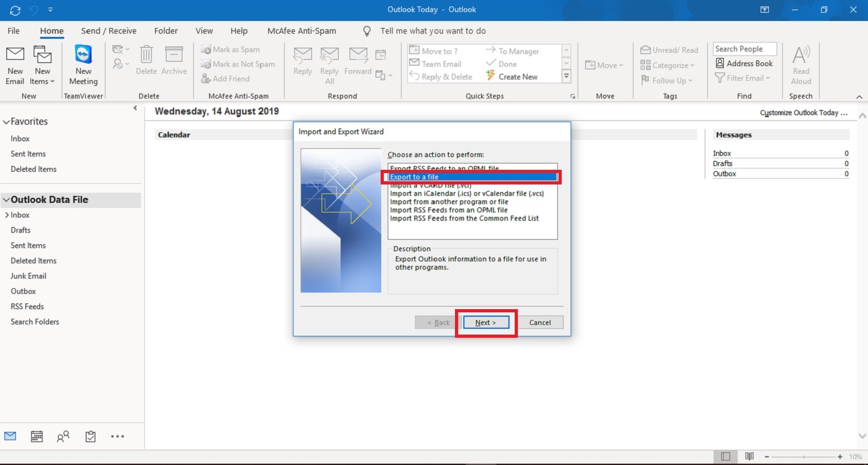
Task: Select the Reply & Delete quick step
Action: [440, 77]
